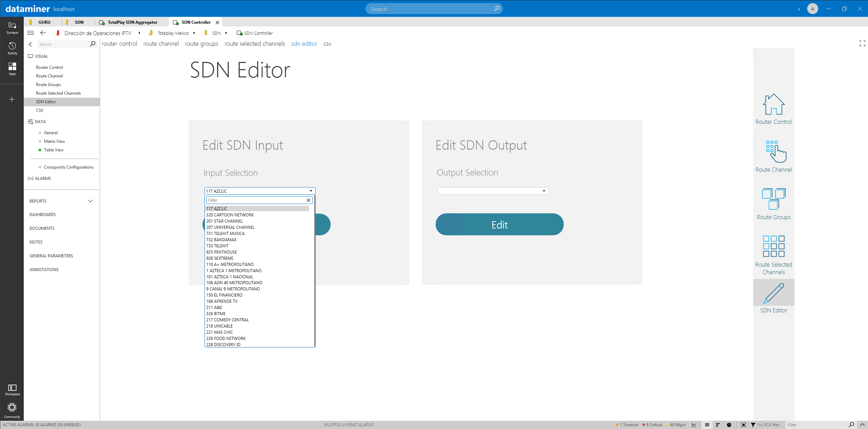868x429 pixels.
Task: Click the Route Channel hand icon
Action: pos(776,151)
